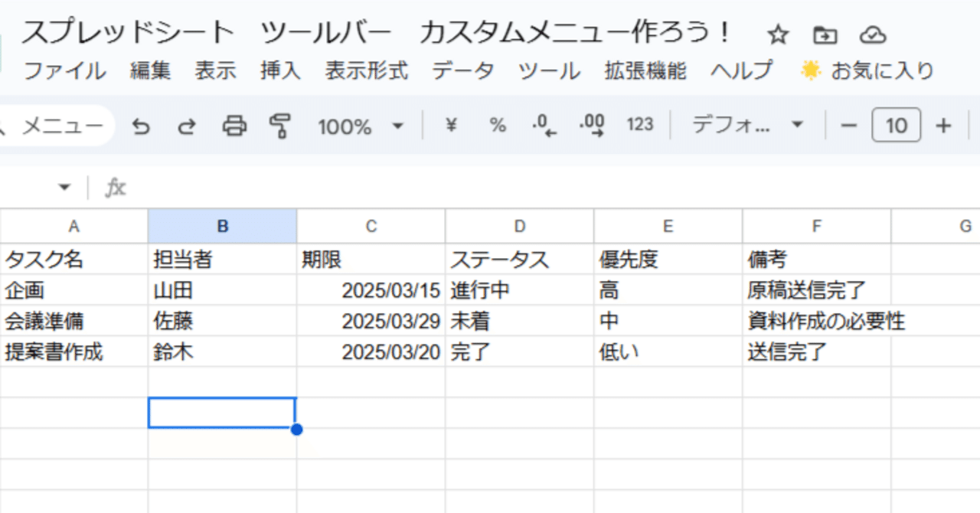
Task: Check the cloud save status icon
Action: (871, 34)
